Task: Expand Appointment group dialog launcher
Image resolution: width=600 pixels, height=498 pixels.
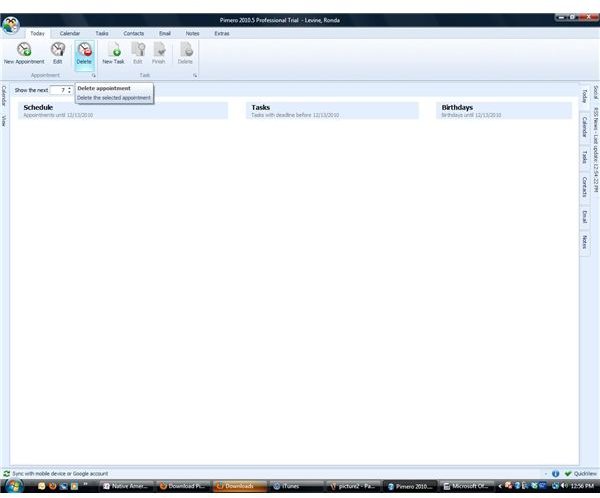Action: (x=93, y=75)
